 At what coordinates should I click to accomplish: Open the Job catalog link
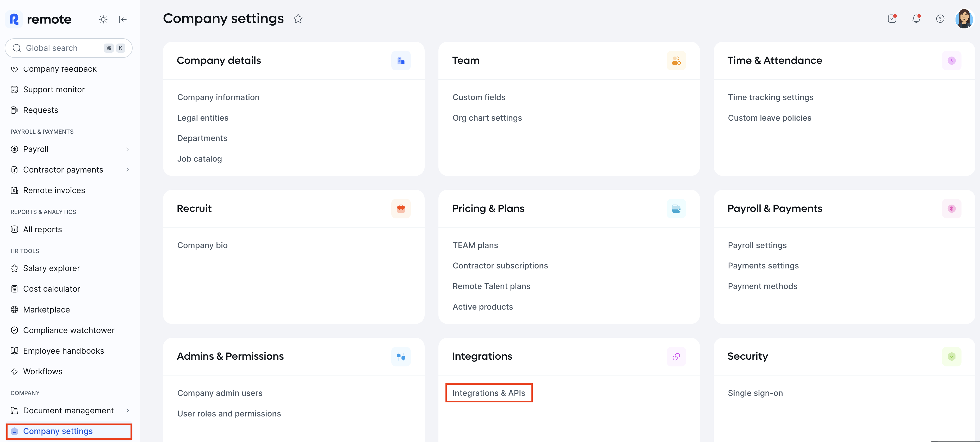point(199,159)
